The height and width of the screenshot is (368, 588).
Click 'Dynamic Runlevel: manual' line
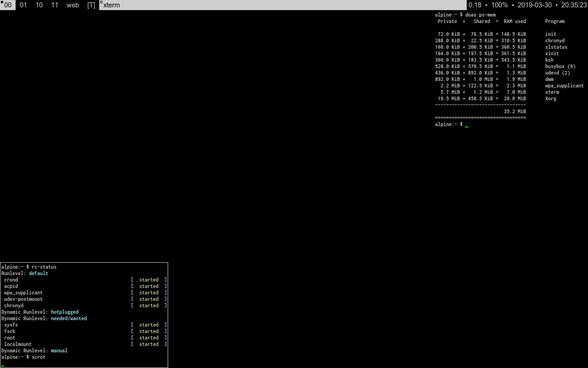(34, 351)
